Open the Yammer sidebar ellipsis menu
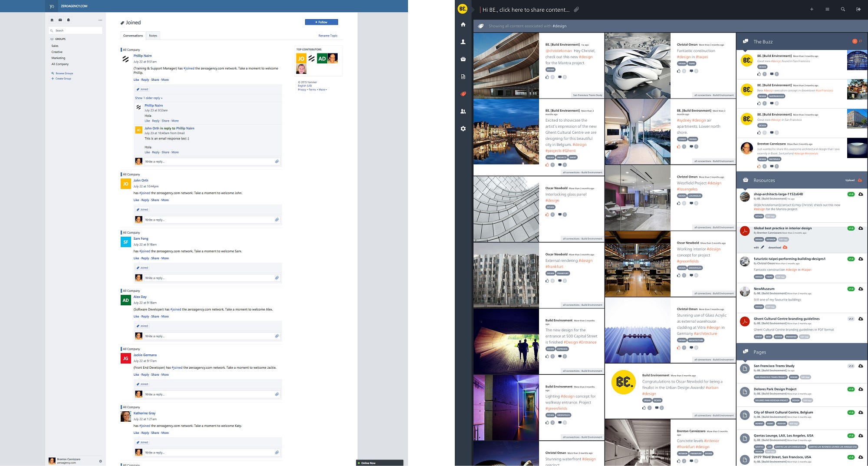Screen dimensions: 868x466 click(100, 20)
